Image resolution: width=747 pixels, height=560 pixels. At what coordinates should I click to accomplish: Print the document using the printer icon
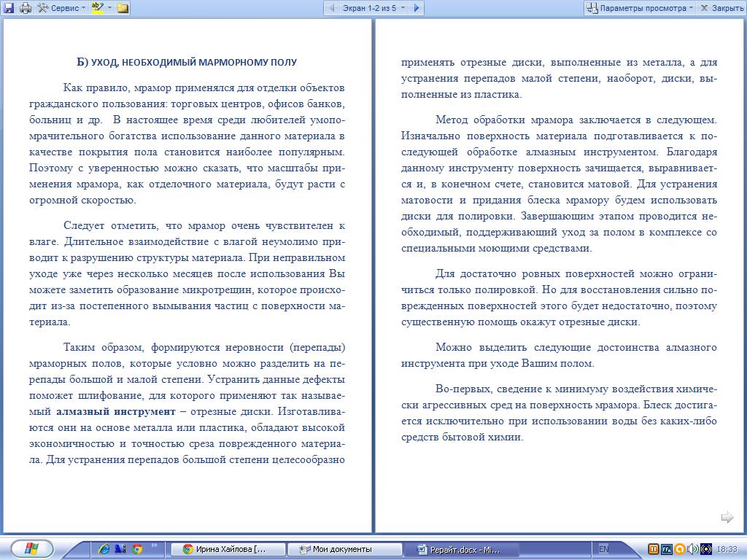click(x=26, y=7)
